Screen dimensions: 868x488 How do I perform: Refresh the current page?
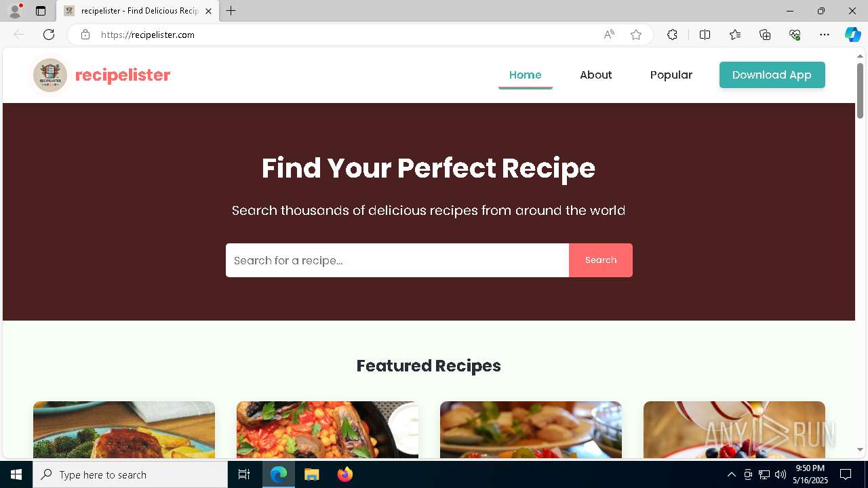click(x=49, y=35)
